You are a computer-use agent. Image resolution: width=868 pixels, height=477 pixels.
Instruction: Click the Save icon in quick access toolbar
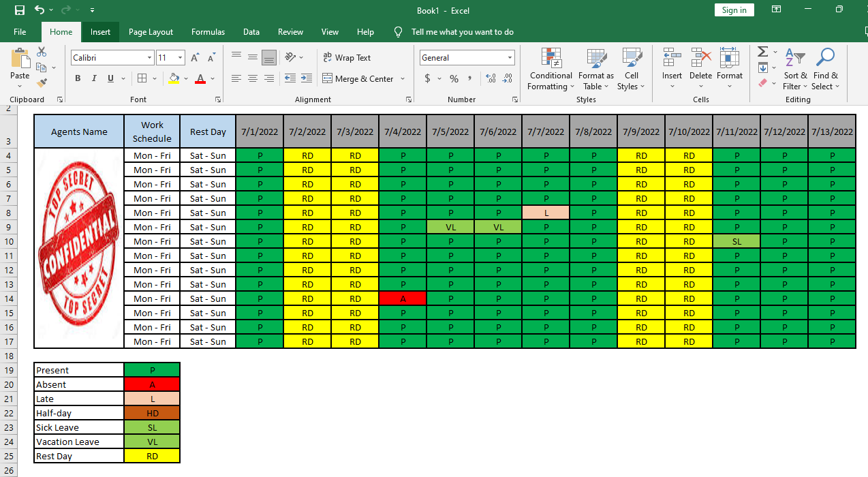click(20, 10)
